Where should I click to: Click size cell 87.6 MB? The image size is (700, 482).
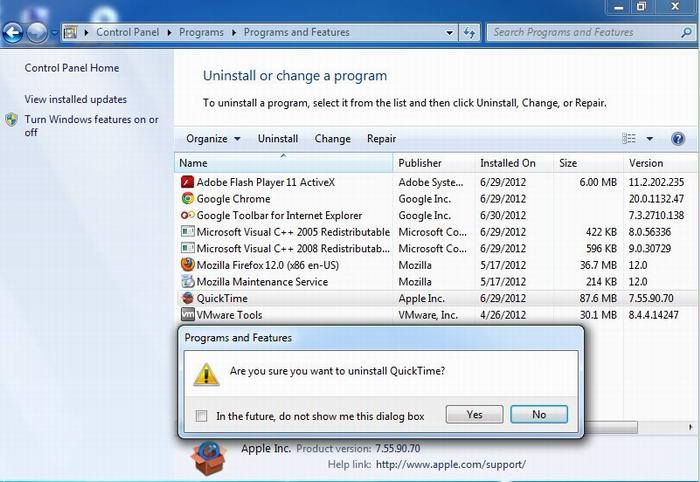click(598, 298)
